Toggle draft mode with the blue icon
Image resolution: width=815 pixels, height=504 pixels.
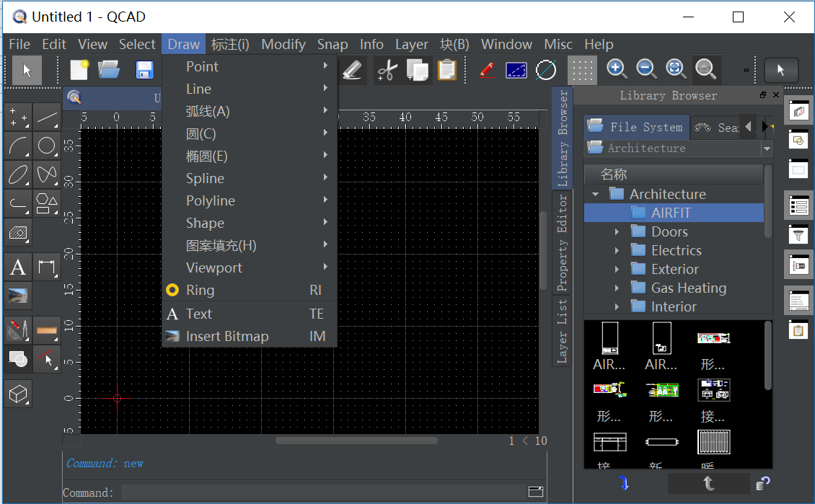pos(516,70)
